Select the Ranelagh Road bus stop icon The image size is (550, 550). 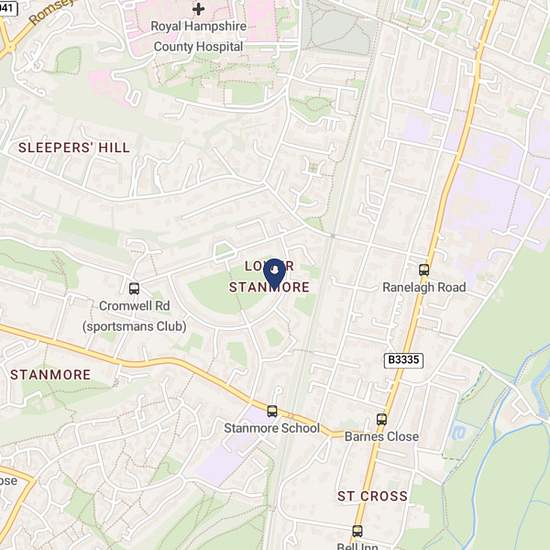click(x=424, y=270)
